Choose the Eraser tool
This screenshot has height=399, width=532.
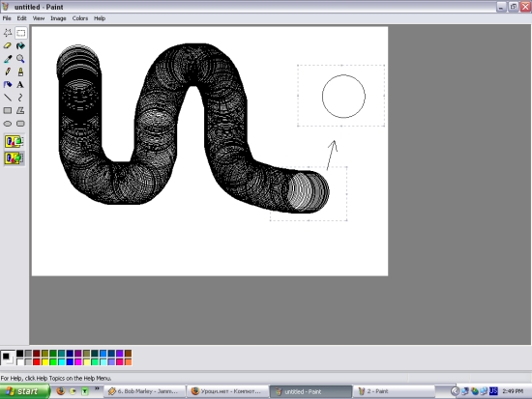click(8, 45)
